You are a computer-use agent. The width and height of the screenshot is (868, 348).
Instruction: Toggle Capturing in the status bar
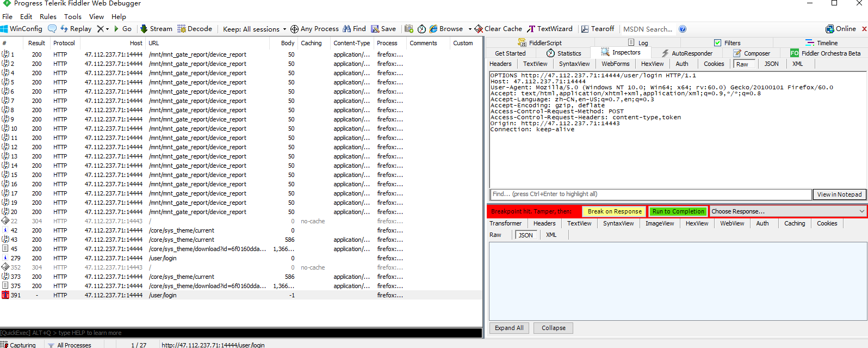click(18, 345)
